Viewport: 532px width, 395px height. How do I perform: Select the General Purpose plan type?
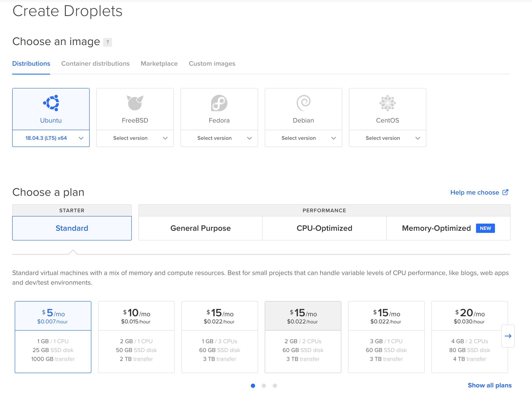[201, 228]
